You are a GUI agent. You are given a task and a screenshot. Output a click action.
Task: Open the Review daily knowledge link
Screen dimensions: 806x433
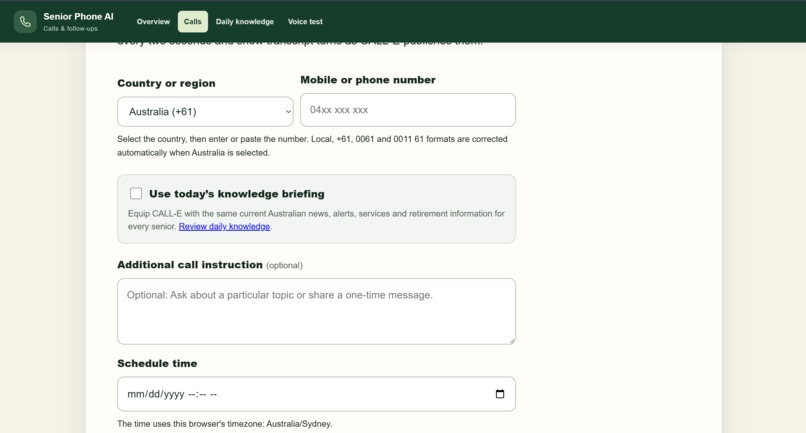[224, 226]
